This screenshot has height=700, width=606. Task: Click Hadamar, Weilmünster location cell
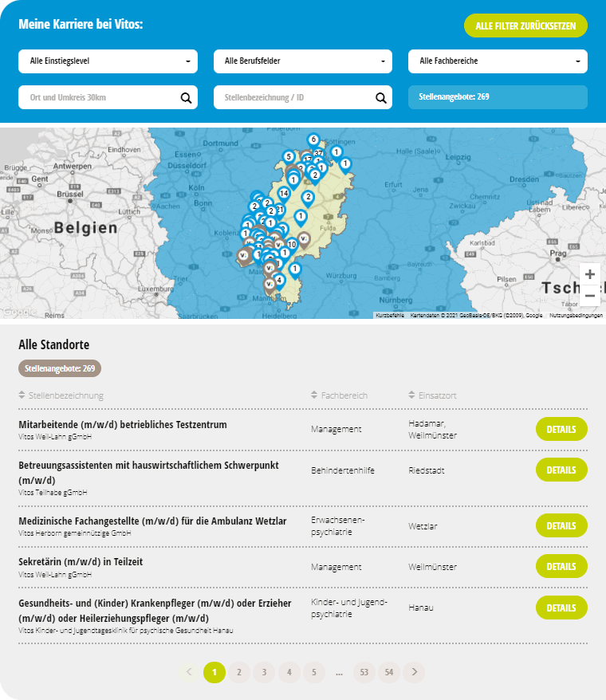click(x=432, y=429)
